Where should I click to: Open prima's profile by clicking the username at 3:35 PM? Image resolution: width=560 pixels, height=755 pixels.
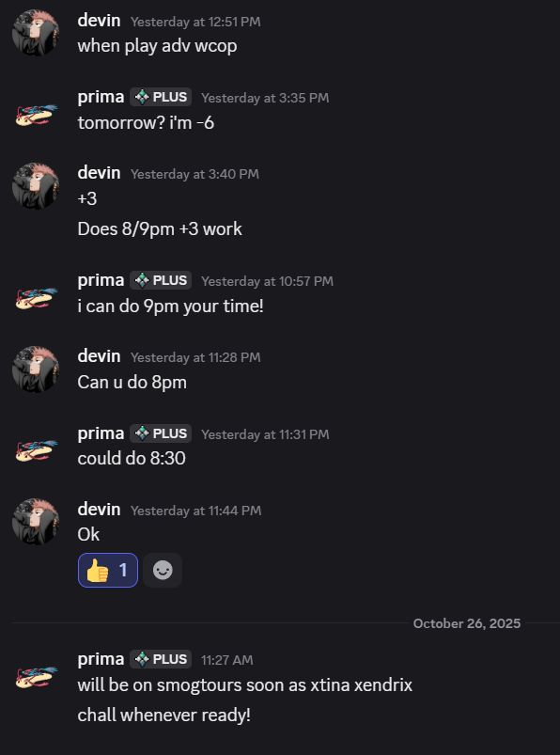(x=101, y=96)
